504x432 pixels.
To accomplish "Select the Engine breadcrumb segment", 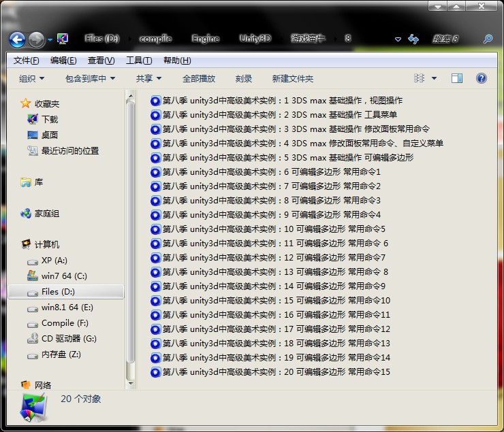I will [x=206, y=39].
